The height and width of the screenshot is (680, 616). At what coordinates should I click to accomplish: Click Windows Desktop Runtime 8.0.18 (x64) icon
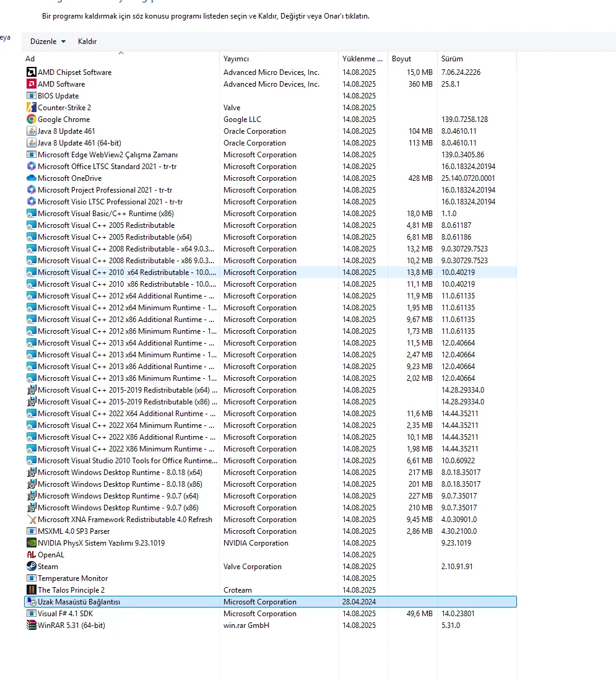point(31,473)
